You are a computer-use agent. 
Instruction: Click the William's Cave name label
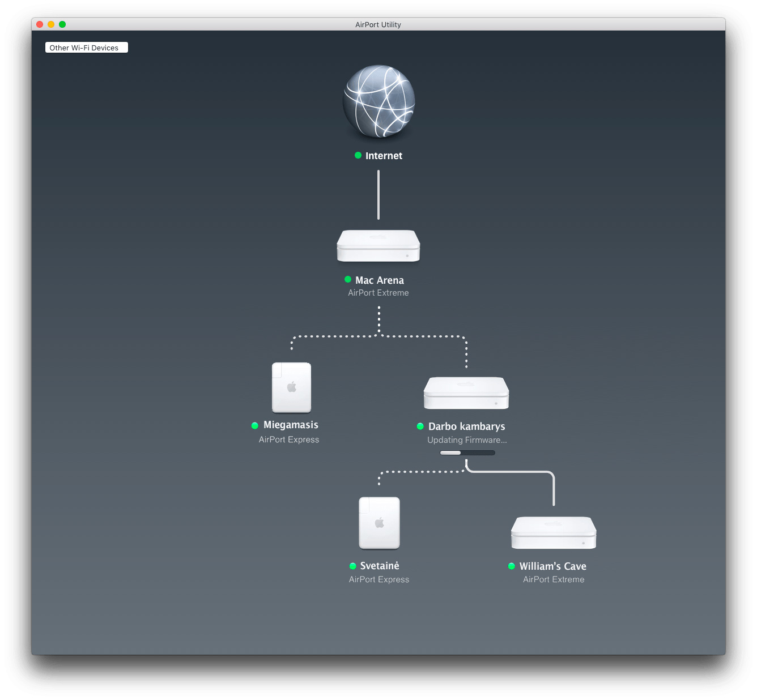(x=552, y=566)
